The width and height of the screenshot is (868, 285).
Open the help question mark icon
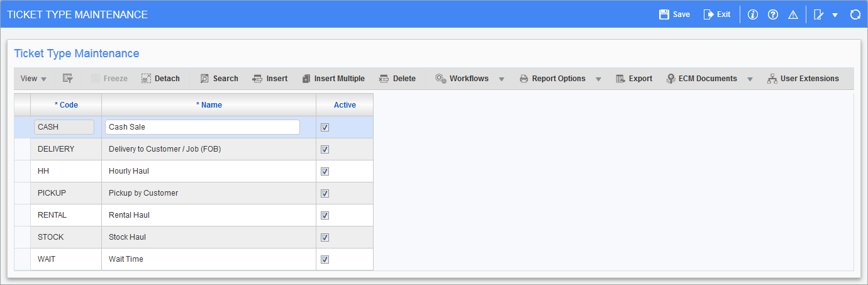773,14
